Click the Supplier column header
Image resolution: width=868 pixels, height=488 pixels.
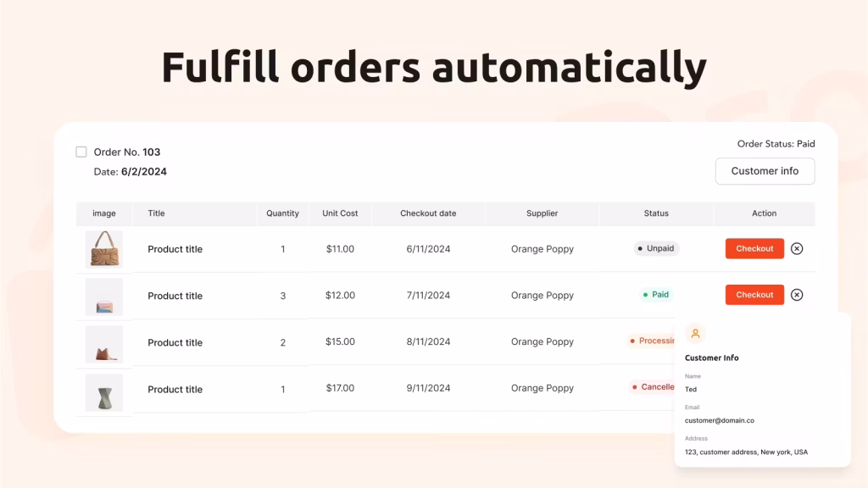[542, 213]
